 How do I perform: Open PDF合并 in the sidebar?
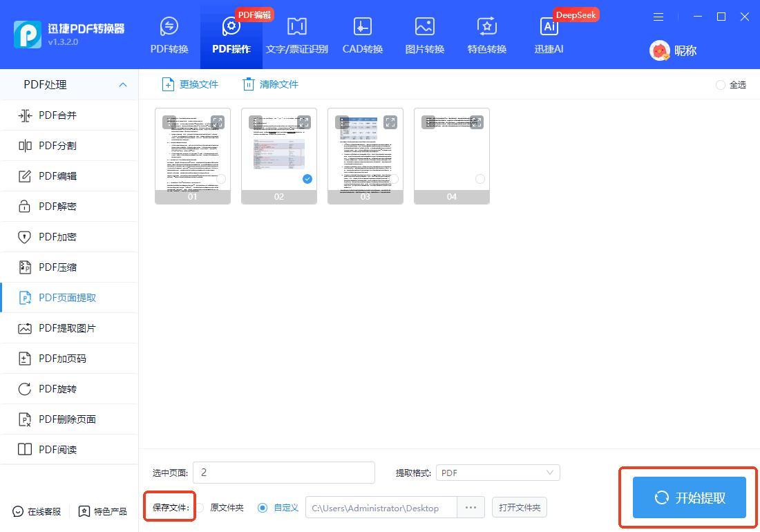click(57, 115)
